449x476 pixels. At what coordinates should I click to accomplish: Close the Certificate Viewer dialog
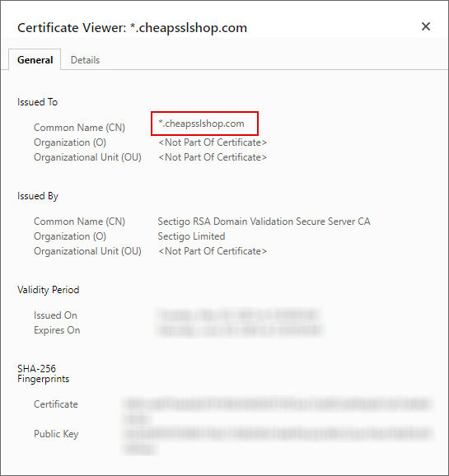tap(426, 26)
